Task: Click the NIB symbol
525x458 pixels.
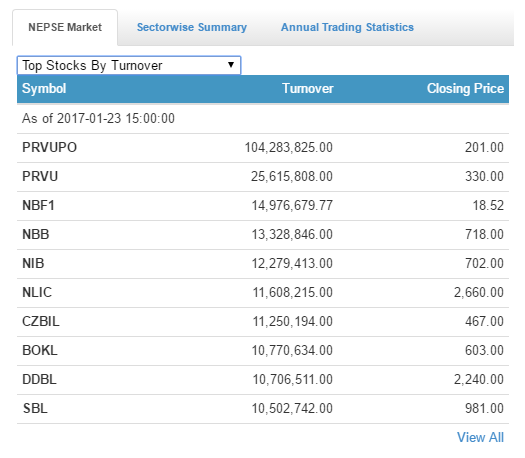Action: pyautogui.click(x=33, y=263)
